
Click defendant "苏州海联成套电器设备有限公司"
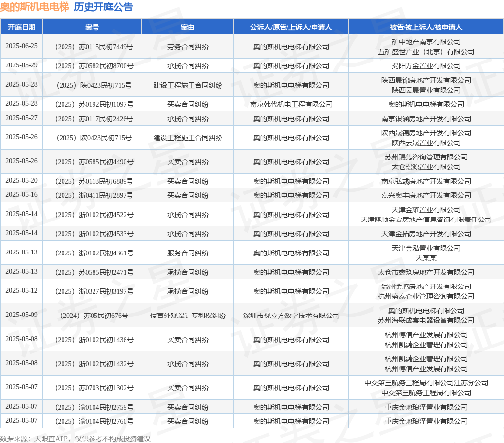pyautogui.click(x=426, y=320)
